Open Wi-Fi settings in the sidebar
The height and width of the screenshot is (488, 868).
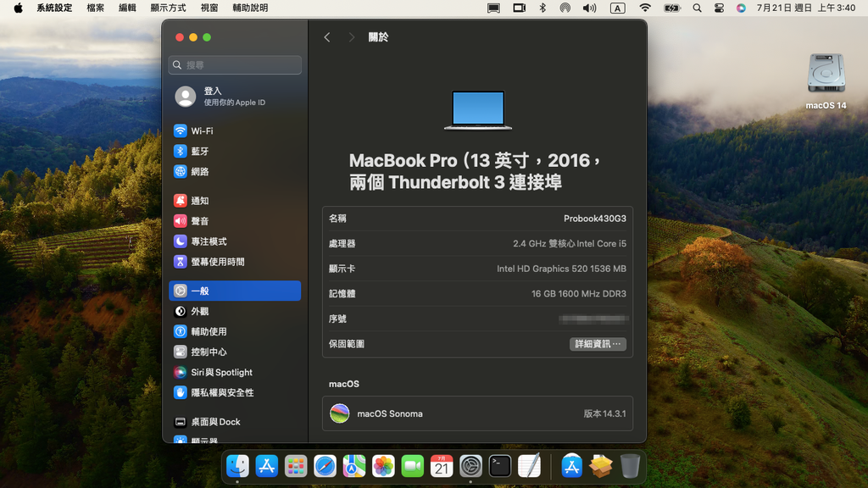tap(235, 131)
